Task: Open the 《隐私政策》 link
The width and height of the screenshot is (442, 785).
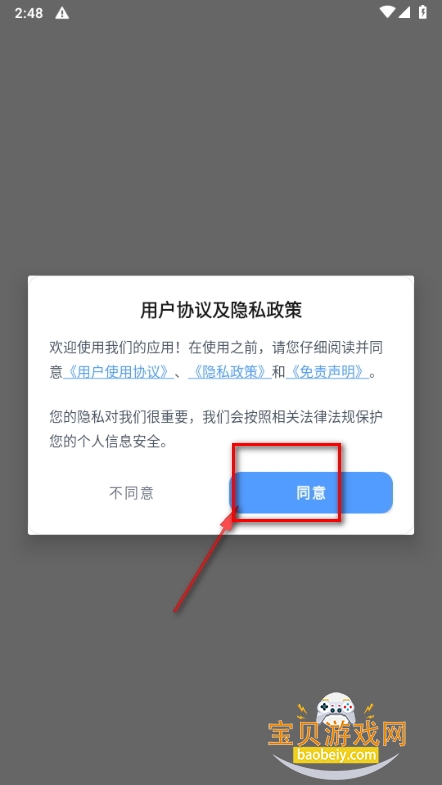Action: [x=230, y=372]
